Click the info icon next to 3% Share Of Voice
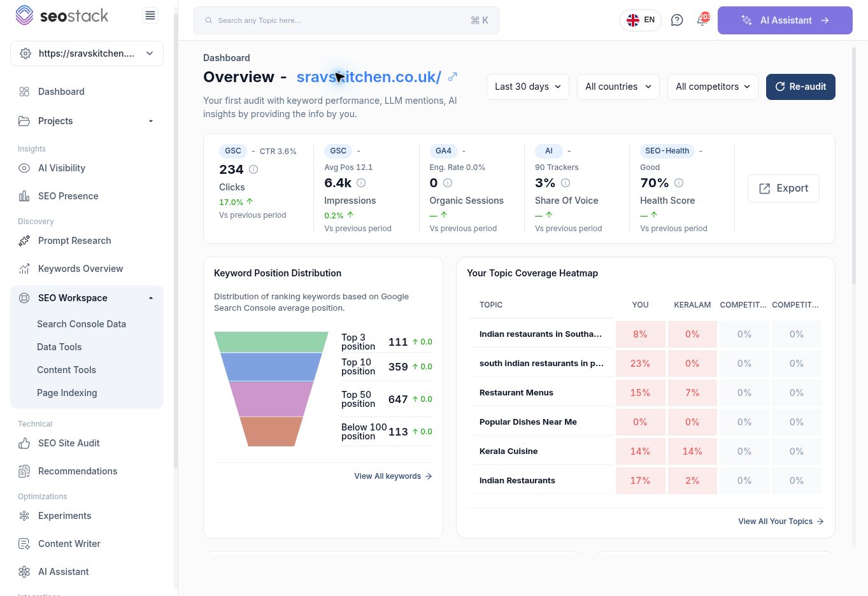 [566, 183]
